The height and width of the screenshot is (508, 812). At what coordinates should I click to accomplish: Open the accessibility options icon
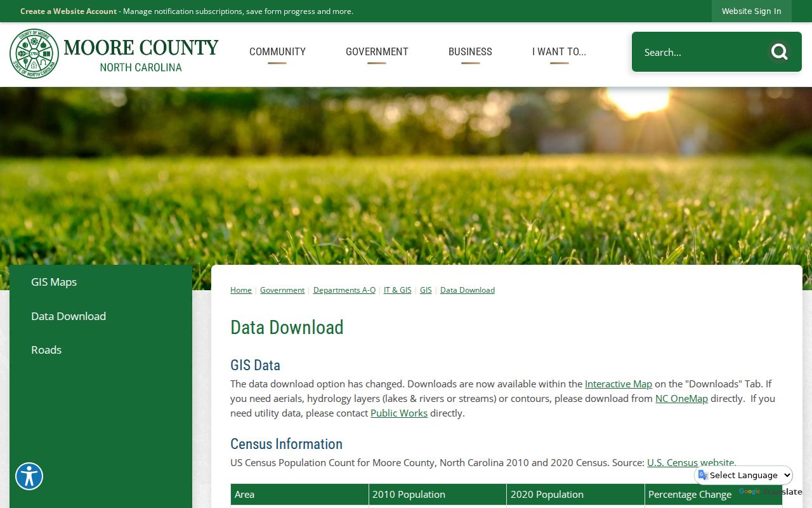29,476
